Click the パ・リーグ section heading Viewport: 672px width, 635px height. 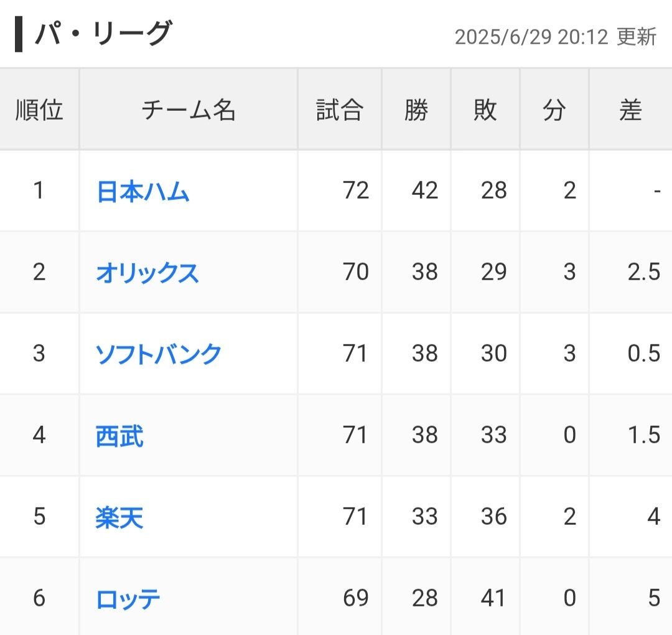click(x=103, y=34)
